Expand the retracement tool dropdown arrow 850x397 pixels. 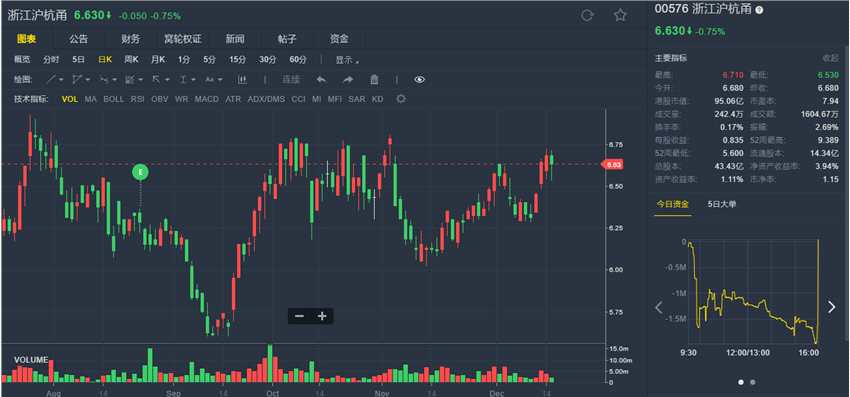coord(140,80)
